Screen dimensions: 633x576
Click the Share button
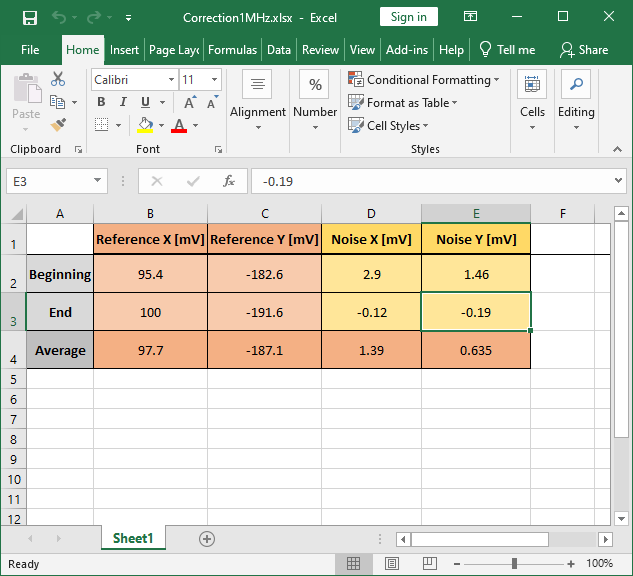pos(584,49)
